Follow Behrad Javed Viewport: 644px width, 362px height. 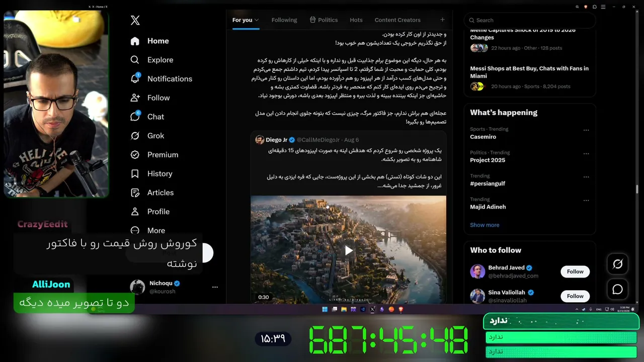point(575,271)
